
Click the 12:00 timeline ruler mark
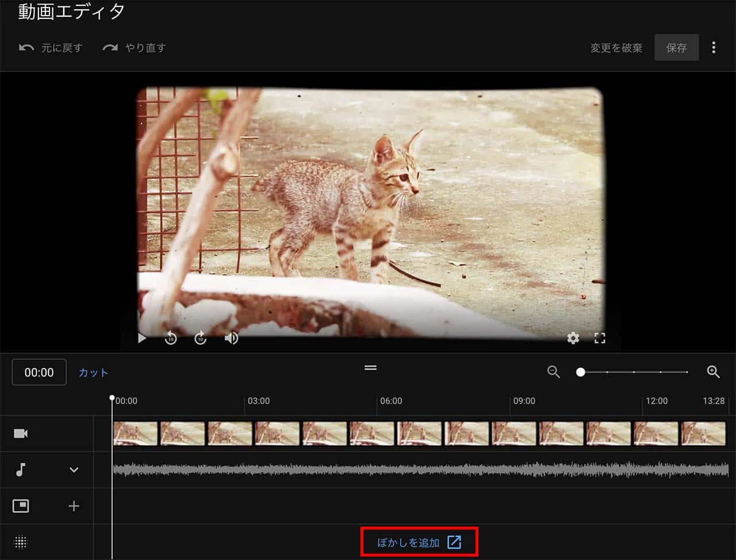pyautogui.click(x=657, y=401)
